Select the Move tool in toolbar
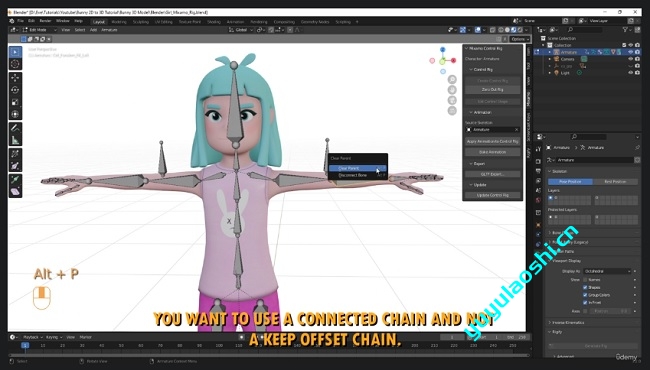 (15, 77)
